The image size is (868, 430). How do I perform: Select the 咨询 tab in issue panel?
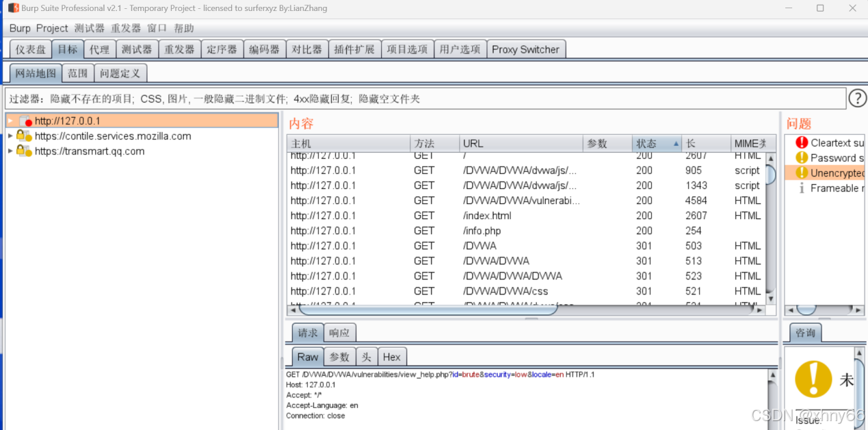pos(805,333)
